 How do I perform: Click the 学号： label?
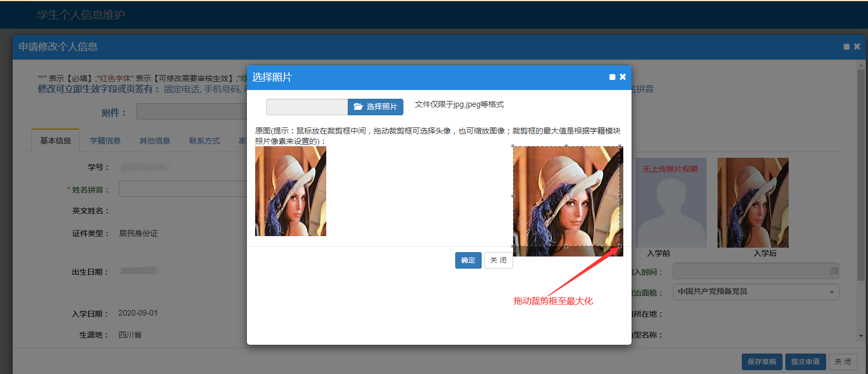(x=99, y=167)
